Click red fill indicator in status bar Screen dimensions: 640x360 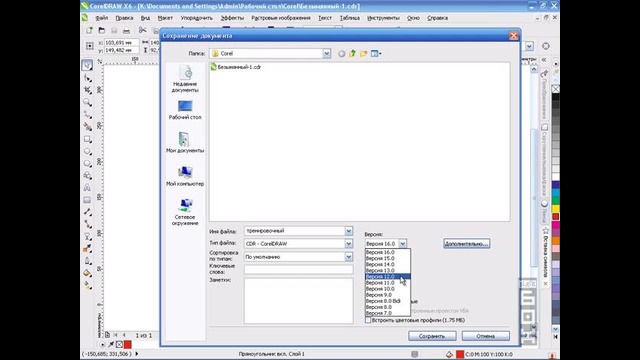pyautogui.click(x=460, y=354)
